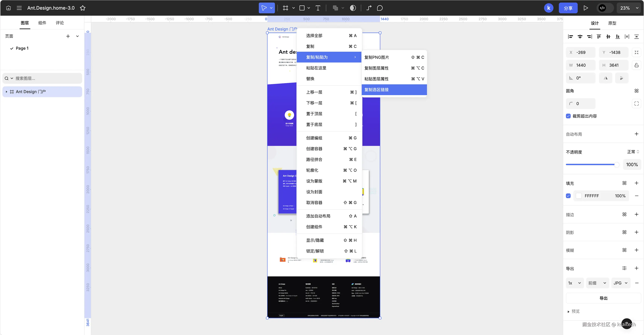Screen dimensions: 644x335
Task: Select the comment bubble tool
Action: point(379,8)
